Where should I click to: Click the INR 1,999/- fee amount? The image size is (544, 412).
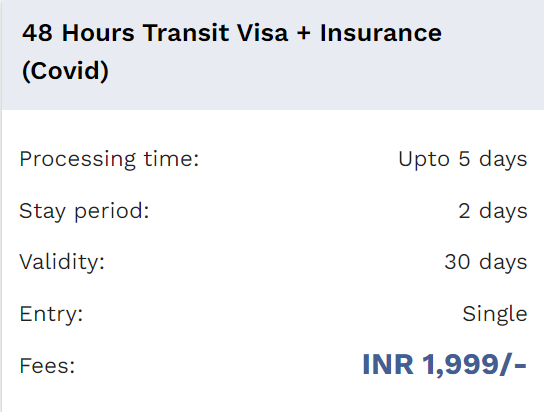(x=444, y=365)
